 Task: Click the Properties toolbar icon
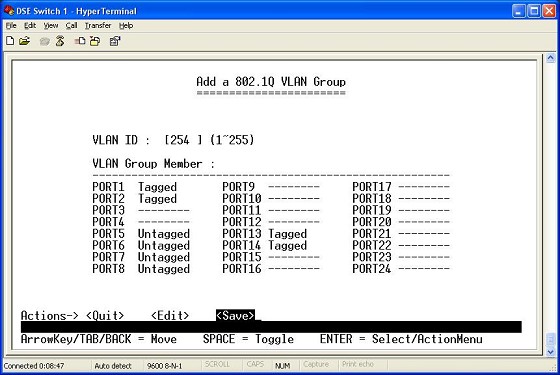tap(115, 41)
